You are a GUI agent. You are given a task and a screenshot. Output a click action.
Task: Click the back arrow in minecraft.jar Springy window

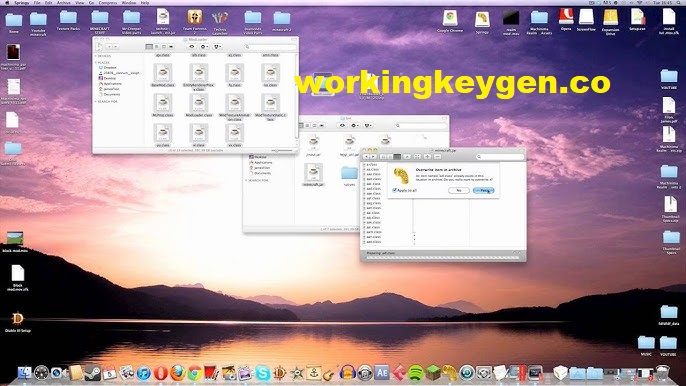pyautogui.click(x=367, y=157)
